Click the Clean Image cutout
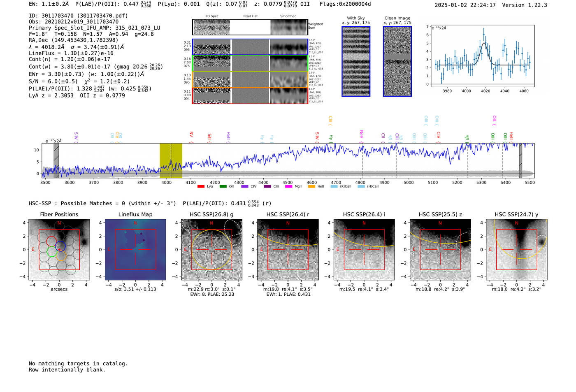This screenshot has height=392, width=576. (397, 61)
